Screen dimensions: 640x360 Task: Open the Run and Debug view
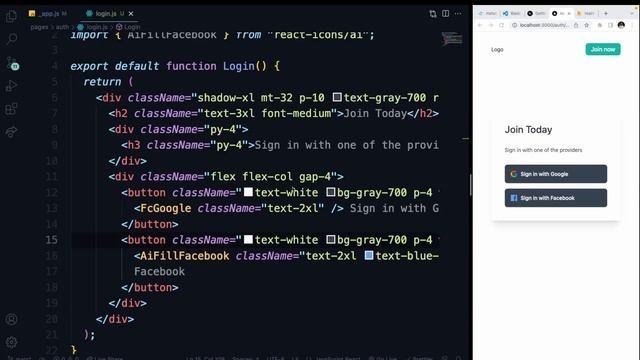11,86
